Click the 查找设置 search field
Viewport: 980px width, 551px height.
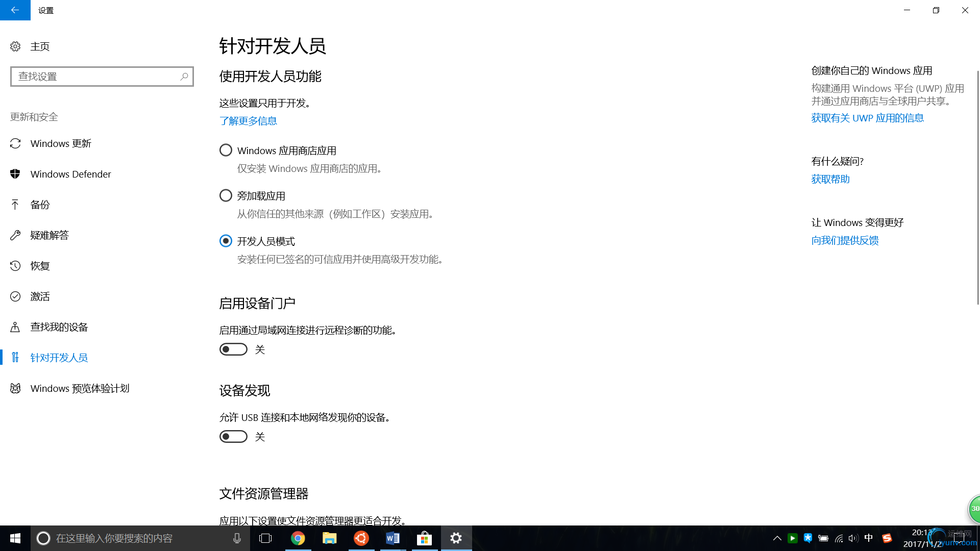(x=102, y=77)
